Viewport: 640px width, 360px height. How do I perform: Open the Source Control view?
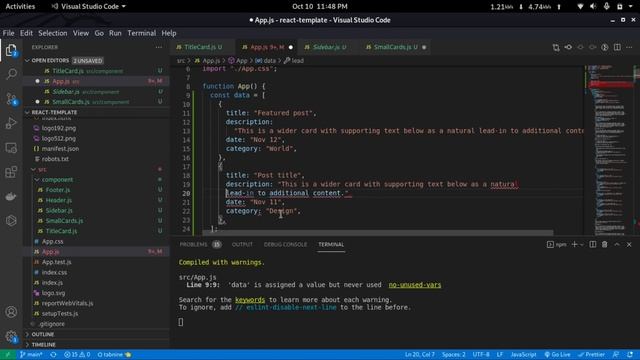pos(11,99)
